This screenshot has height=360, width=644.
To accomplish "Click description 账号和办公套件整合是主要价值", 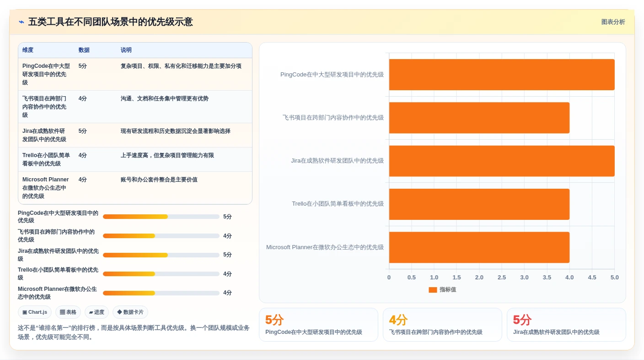I will 159,180.
